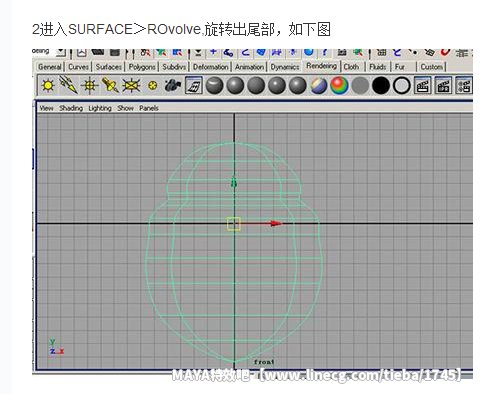The width and height of the screenshot is (503, 394).
Task: Switch to the Curves shelf tab
Action: [78, 67]
